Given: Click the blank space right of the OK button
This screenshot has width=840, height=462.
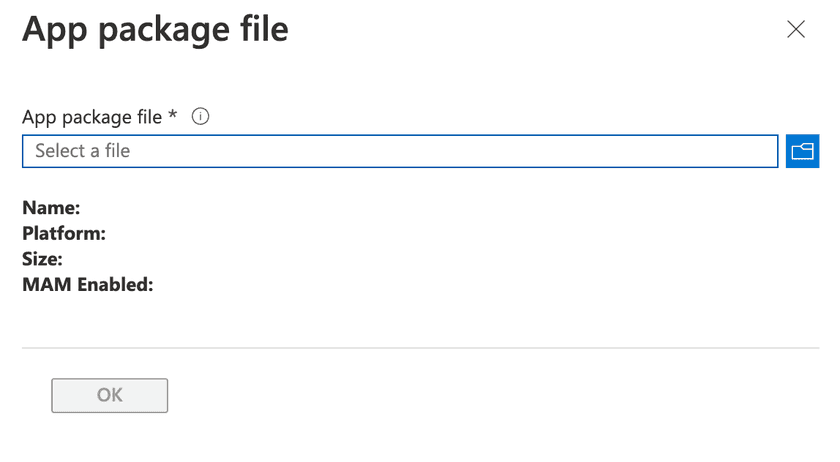Looking at the screenshot, I should coord(450,395).
